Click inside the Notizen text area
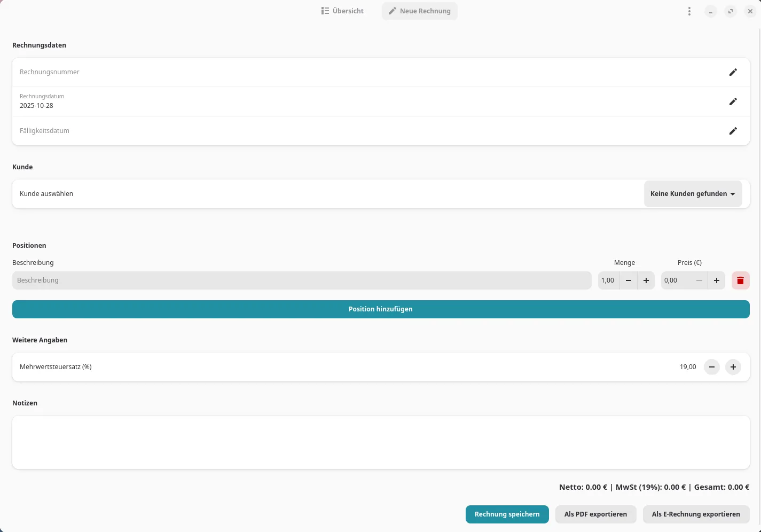Screen dimensions: 761x532 380,442
